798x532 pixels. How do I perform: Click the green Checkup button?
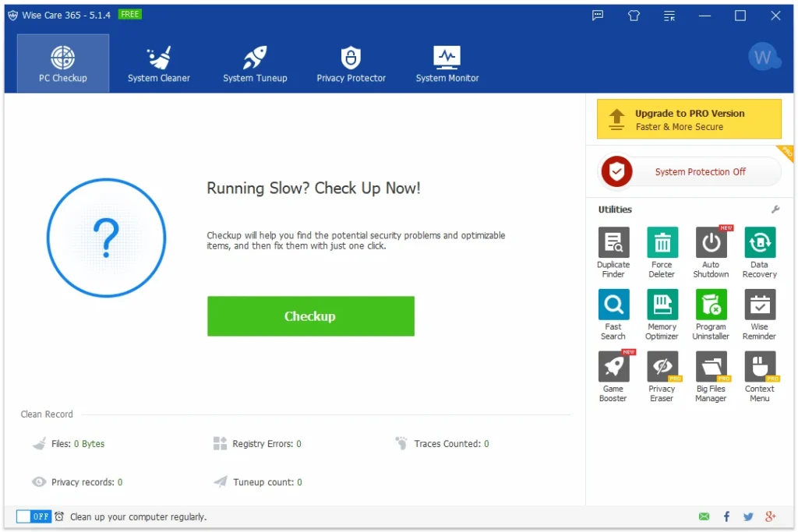(310, 316)
